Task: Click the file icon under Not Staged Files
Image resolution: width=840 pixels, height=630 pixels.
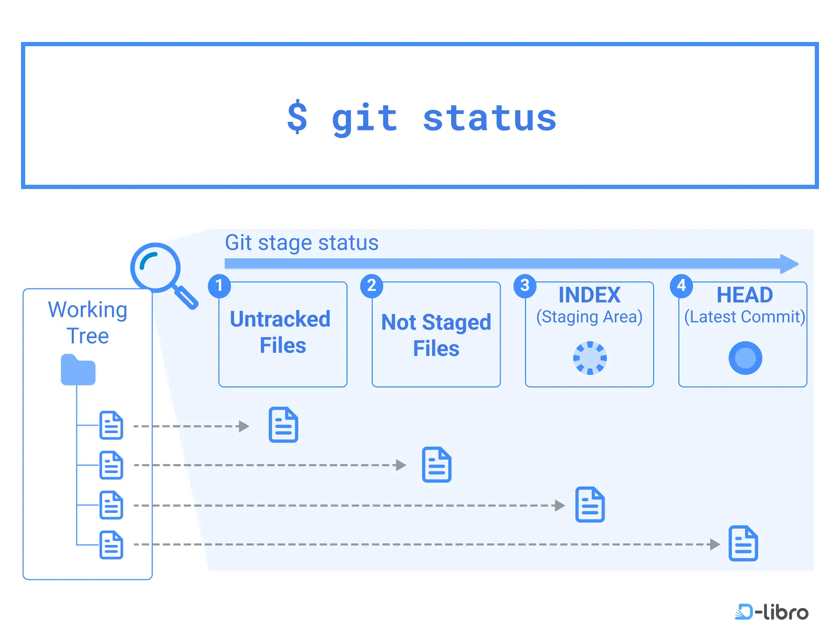Action: click(x=437, y=465)
